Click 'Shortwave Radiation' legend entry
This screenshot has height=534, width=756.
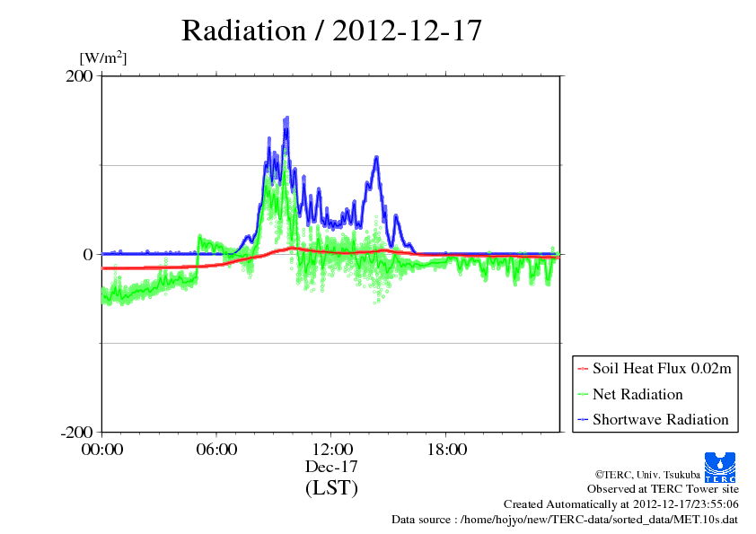pos(661,419)
